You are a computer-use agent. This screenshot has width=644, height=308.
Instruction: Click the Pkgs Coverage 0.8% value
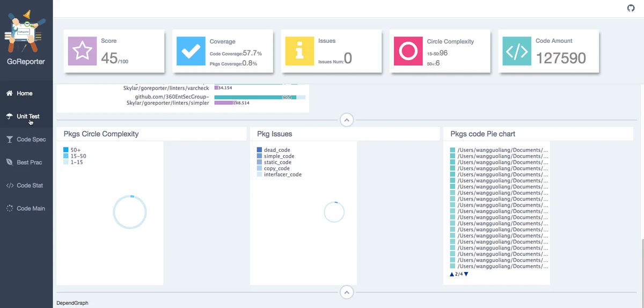coord(249,63)
